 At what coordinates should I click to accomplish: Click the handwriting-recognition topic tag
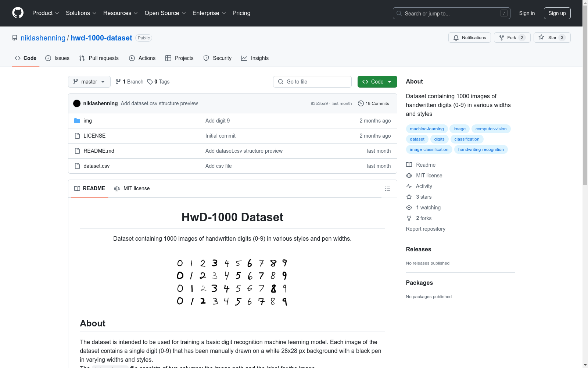(481, 149)
